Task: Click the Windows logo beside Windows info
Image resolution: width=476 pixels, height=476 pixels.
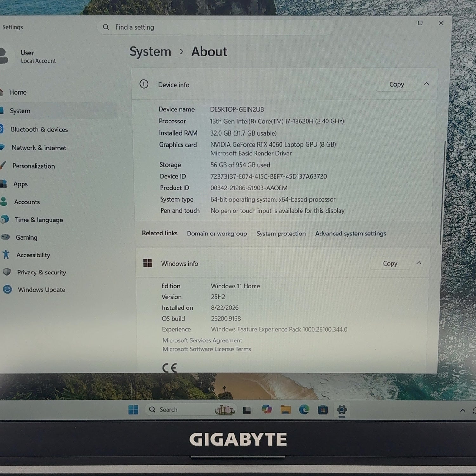Action: pyautogui.click(x=148, y=263)
